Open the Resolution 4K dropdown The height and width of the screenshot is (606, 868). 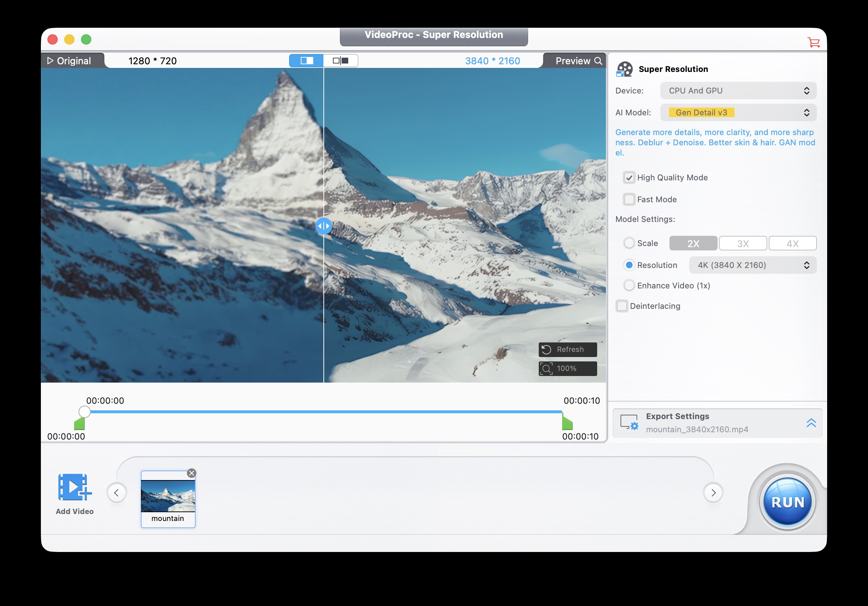(752, 265)
